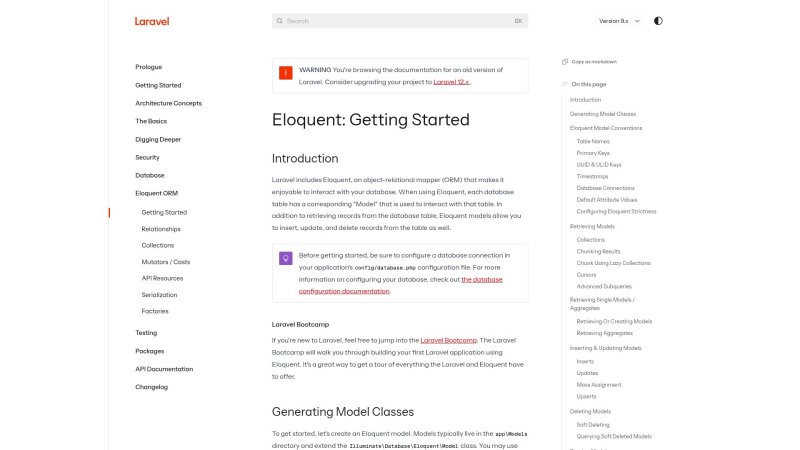Click the On this page list icon
800x450 pixels.
(x=565, y=84)
